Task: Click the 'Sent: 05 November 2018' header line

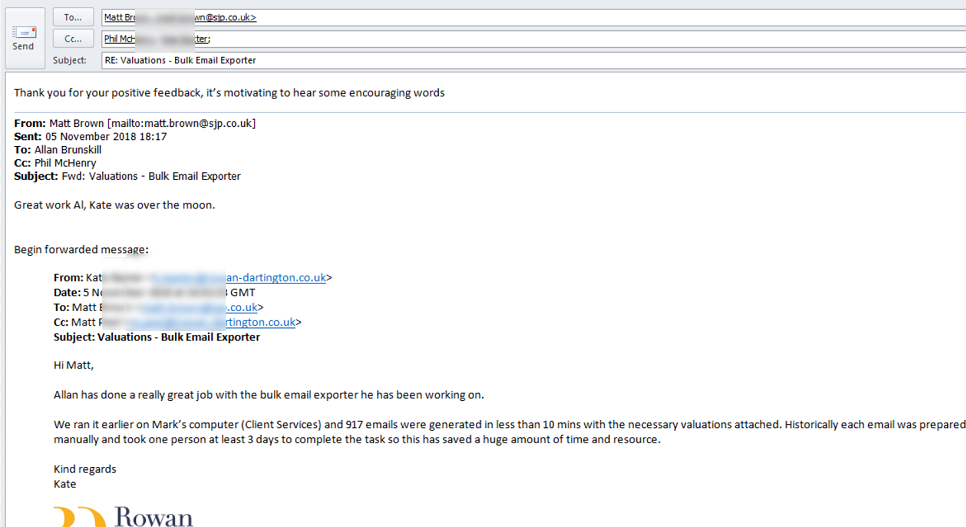Action: pyautogui.click(x=90, y=137)
